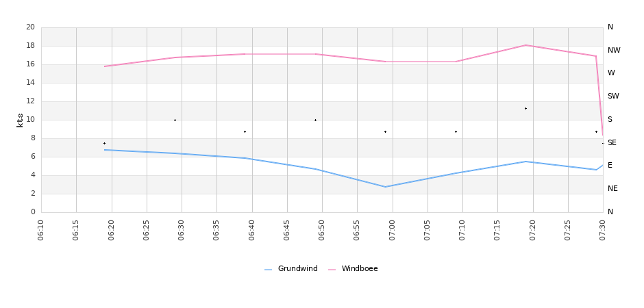Select the Windboee peak point near 07:20
644x308 pixels.
click(525, 45)
